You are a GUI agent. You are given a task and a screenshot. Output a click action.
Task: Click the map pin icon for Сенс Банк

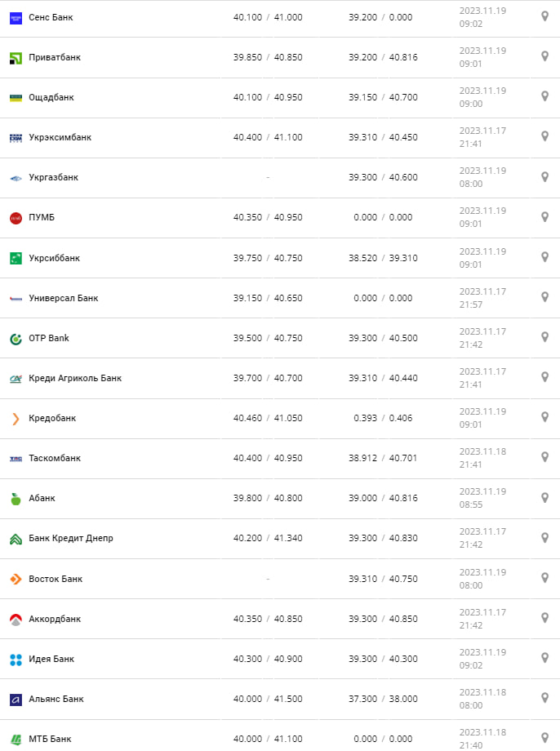[544, 16]
